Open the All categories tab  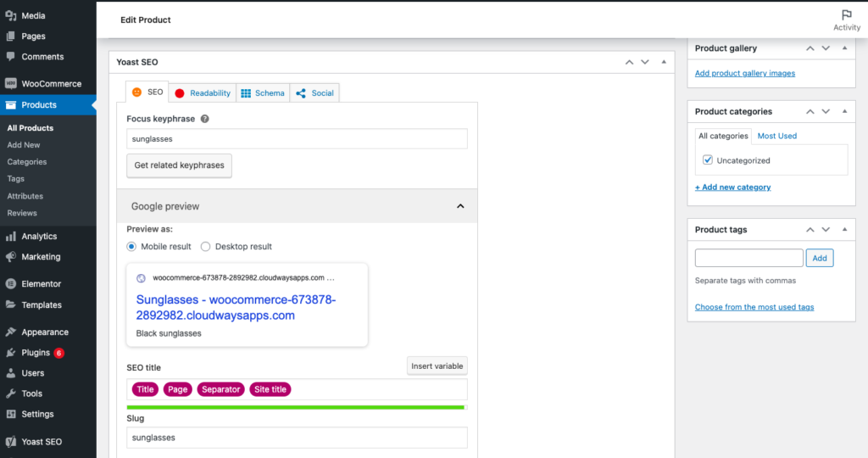pyautogui.click(x=723, y=136)
